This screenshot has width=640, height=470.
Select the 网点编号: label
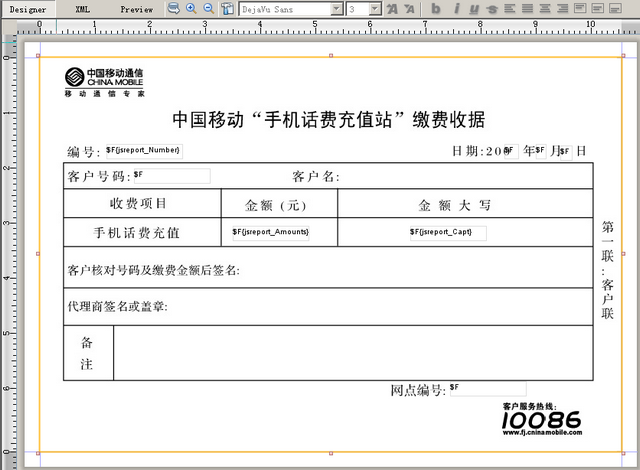[x=418, y=390]
